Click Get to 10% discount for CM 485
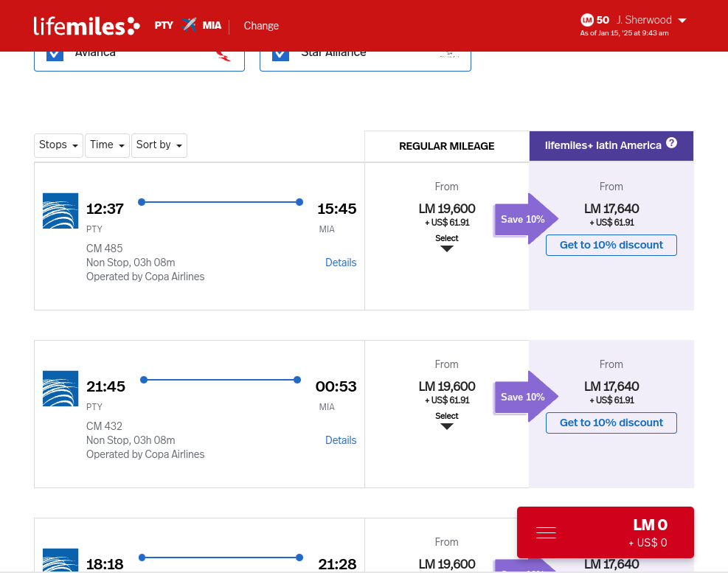 coord(611,245)
